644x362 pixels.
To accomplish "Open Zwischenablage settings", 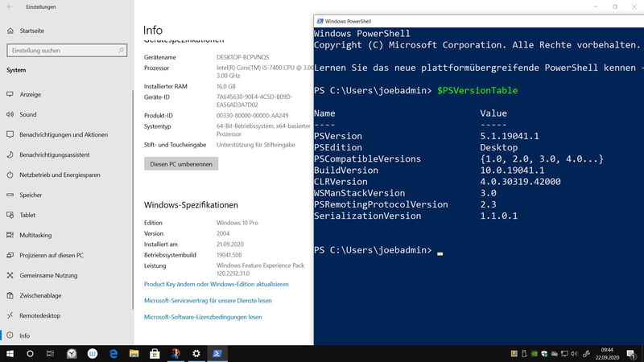I will tap(41, 295).
